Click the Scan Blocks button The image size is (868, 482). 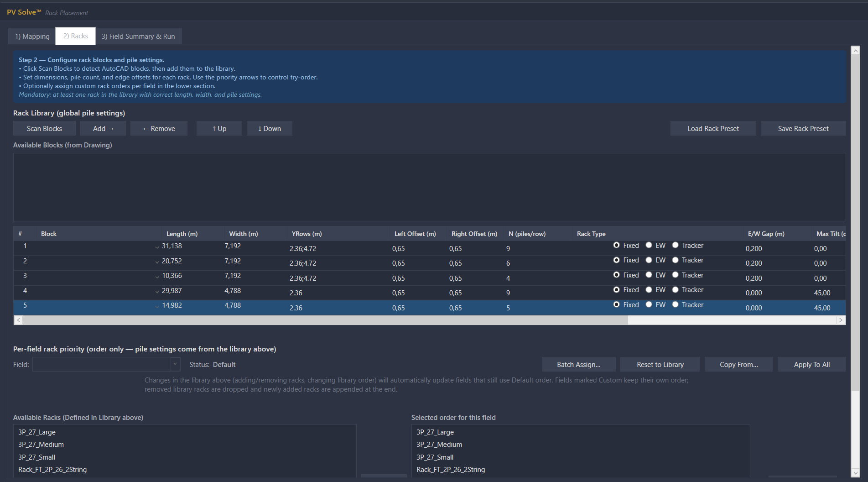(44, 129)
